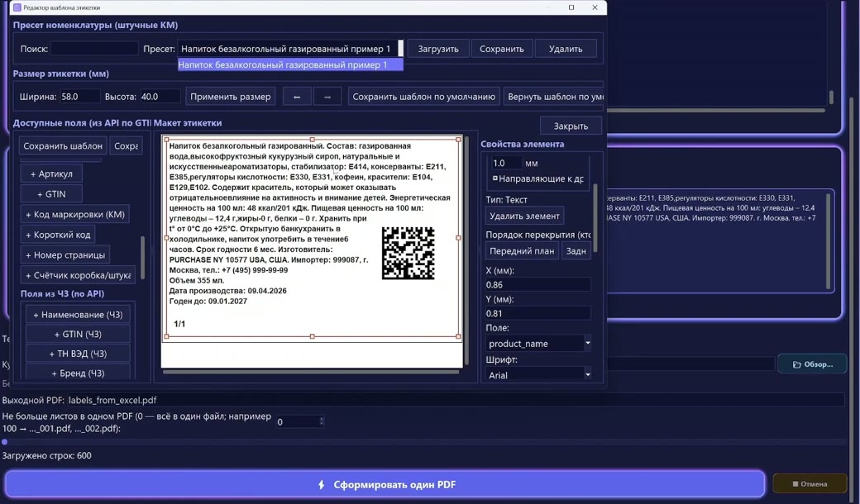Image resolution: width=860 pixels, height=504 pixels.
Task: Select the DataMatrix code on the label
Action: click(408, 253)
